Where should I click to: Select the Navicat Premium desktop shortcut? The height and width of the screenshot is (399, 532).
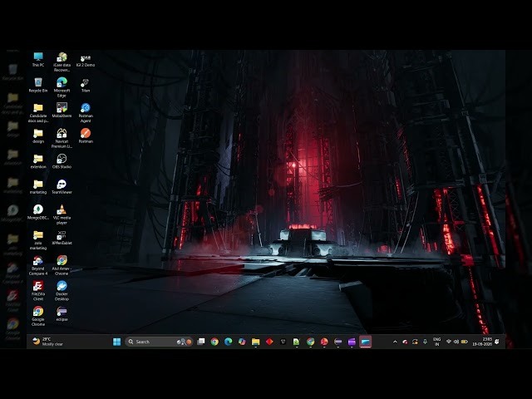point(62,139)
